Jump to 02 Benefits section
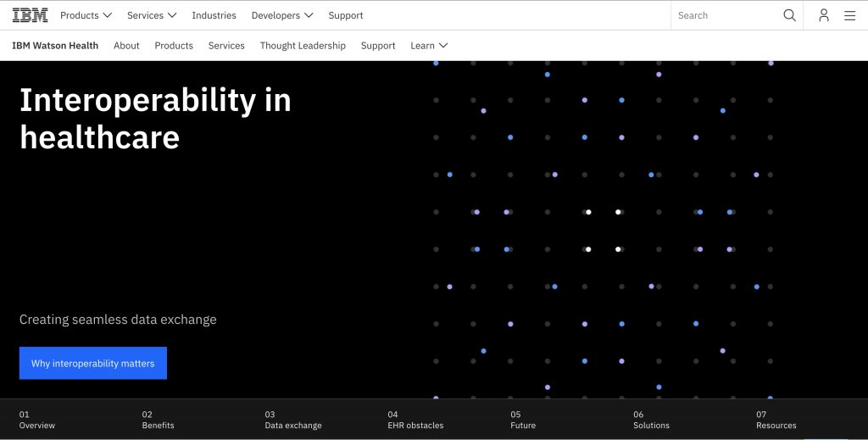868x440 pixels. [159, 420]
